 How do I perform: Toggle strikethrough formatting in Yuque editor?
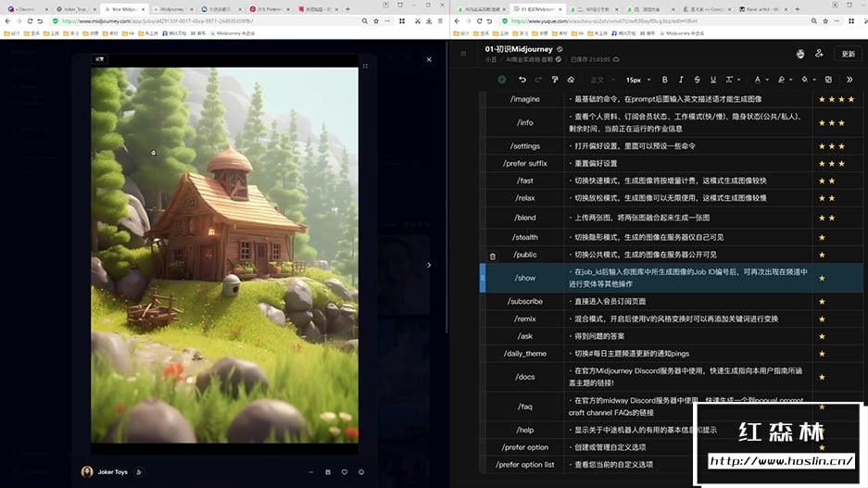697,80
